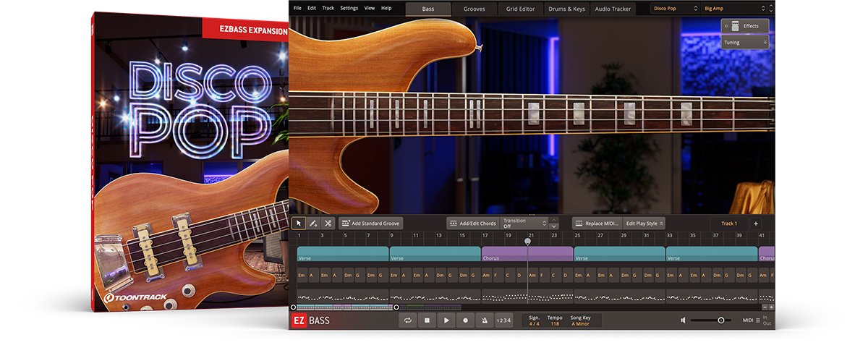Select the pencil draw tool
The height and width of the screenshot is (353, 868).
(x=313, y=224)
